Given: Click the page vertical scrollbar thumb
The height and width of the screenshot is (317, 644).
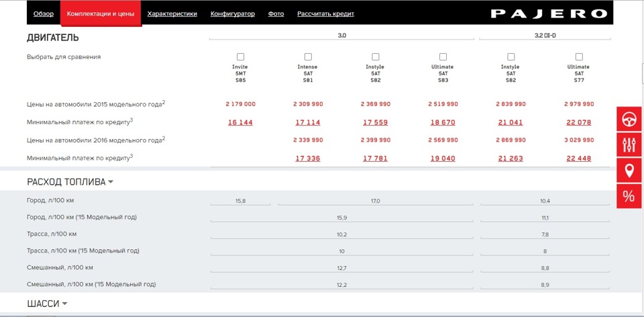Looking at the screenshot, I should 643,74.
